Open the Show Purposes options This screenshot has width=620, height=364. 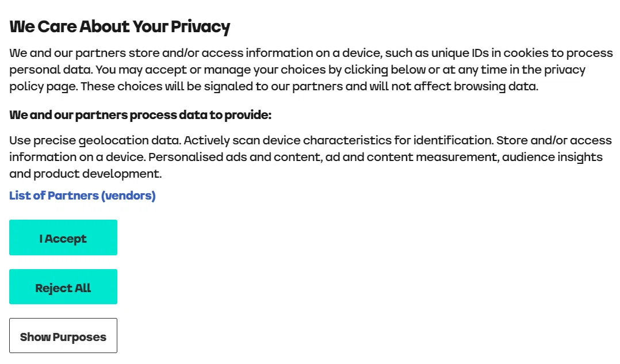[x=63, y=336]
